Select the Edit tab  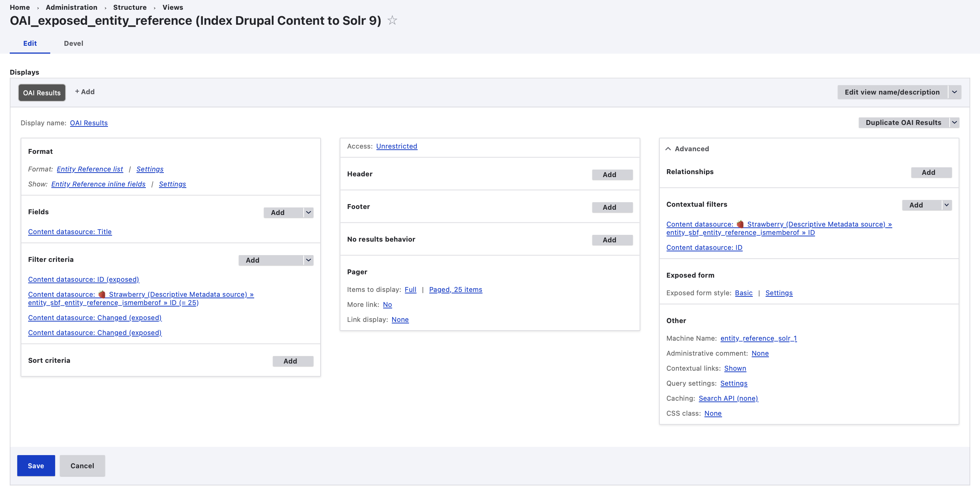[x=30, y=44]
